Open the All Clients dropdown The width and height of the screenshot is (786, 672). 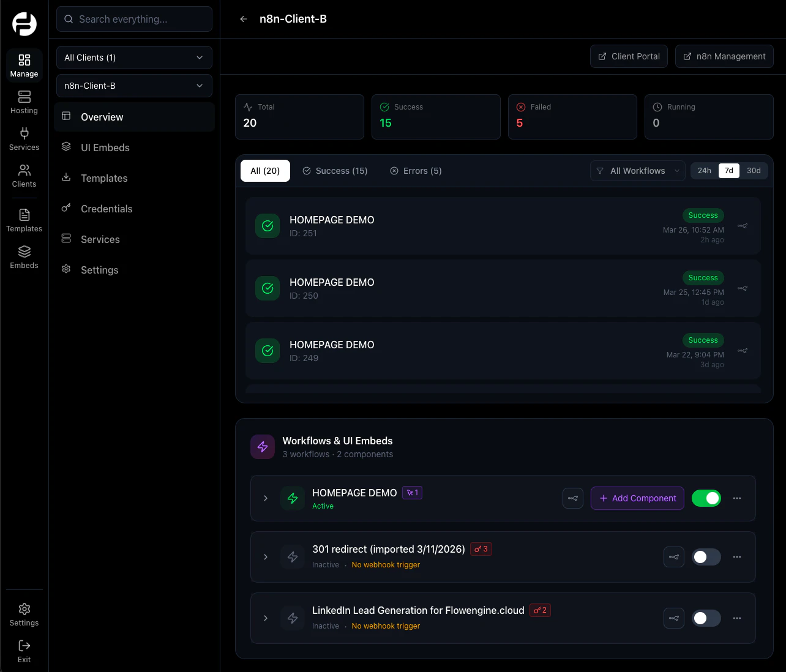point(133,57)
